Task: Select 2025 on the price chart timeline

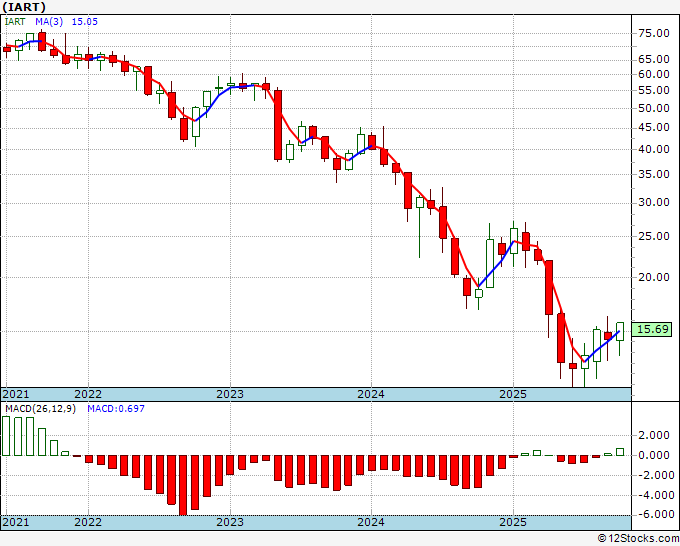Action: [x=513, y=394]
